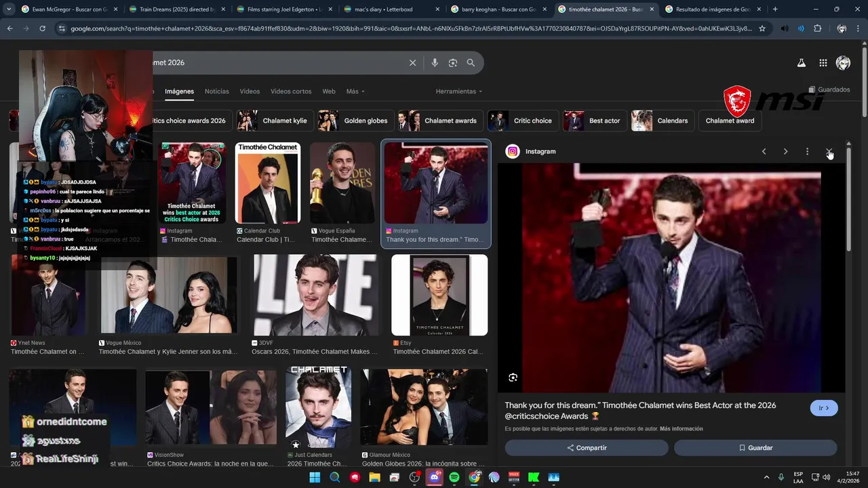
Task: Open the Etsy 2026 calendar thumbnail
Action: tap(439, 295)
